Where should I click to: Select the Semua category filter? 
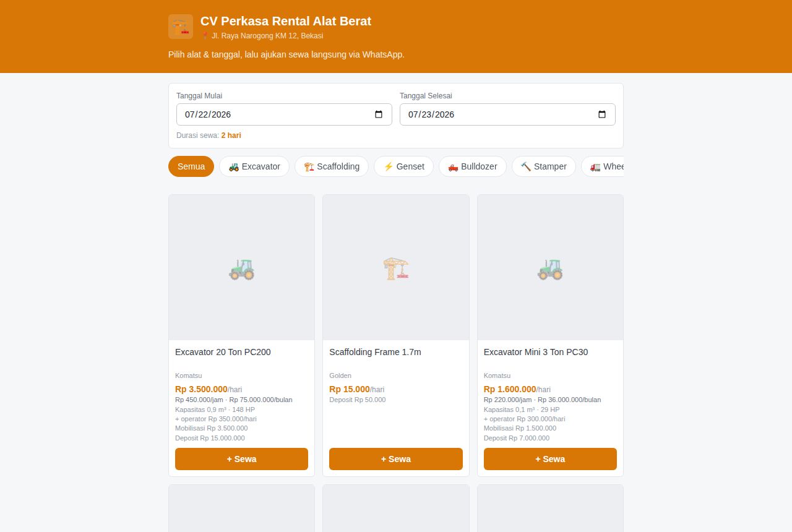(191, 166)
